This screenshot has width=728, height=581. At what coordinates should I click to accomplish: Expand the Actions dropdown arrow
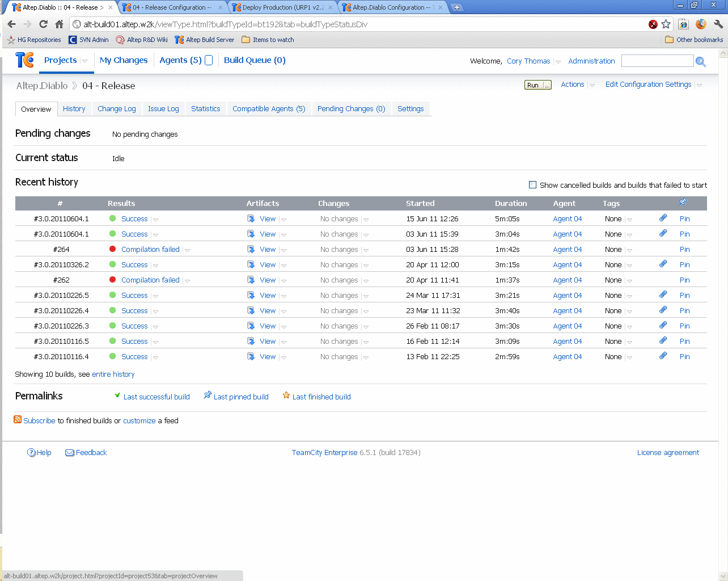pos(592,85)
